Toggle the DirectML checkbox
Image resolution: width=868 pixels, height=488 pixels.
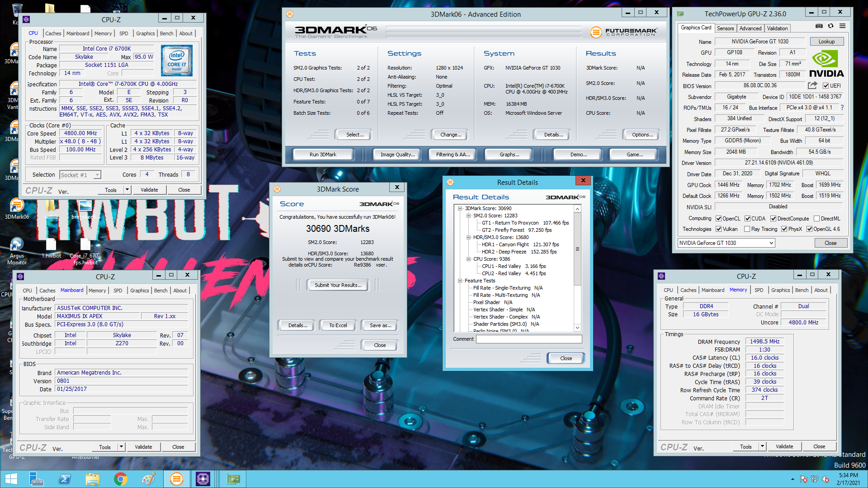pos(816,219)
